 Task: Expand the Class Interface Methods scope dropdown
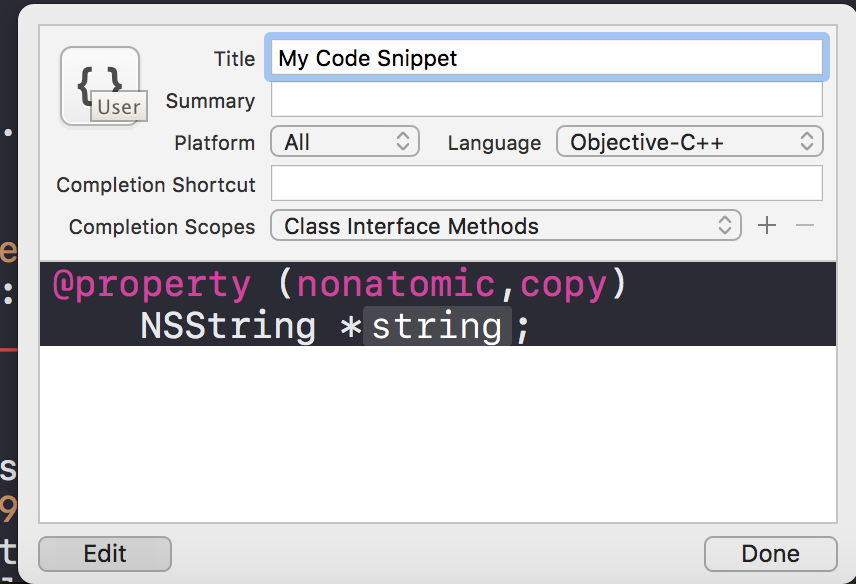(505, 226)
